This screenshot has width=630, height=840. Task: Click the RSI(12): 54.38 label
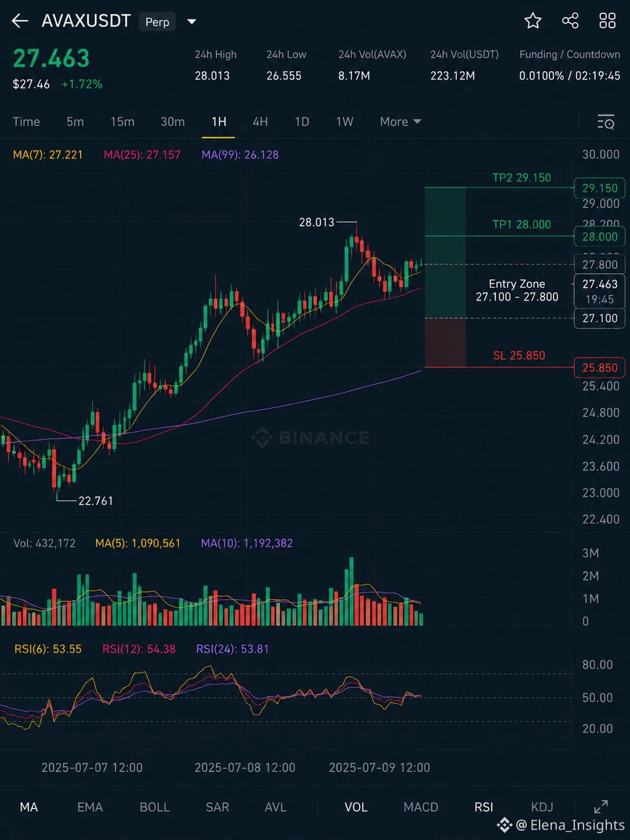point(139,649)
